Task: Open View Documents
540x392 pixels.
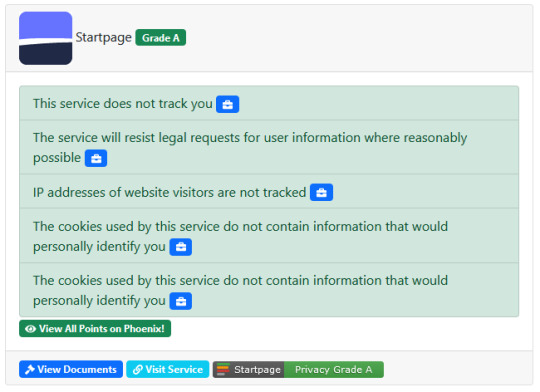Action: (71, 369)
